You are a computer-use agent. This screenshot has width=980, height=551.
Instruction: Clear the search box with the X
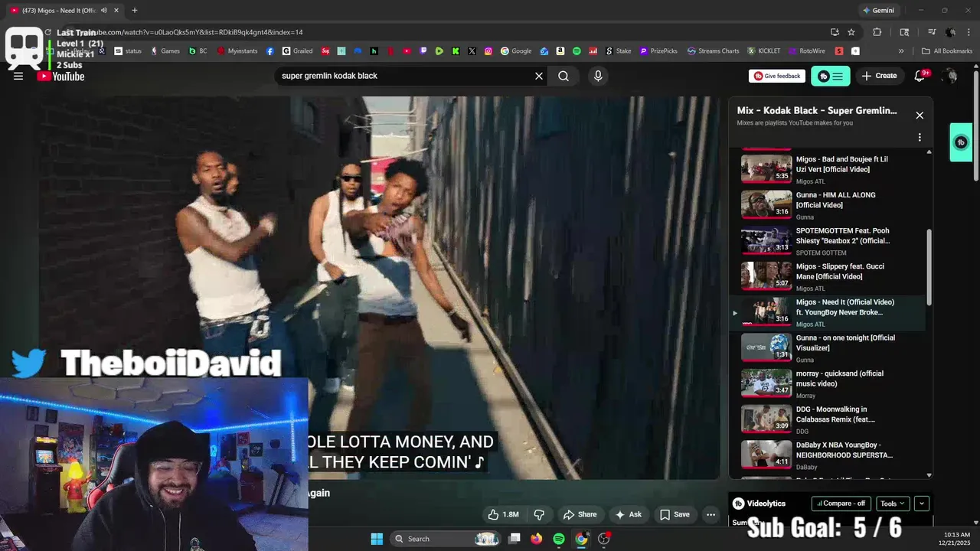pyautogui.click(x=539, y=76)
